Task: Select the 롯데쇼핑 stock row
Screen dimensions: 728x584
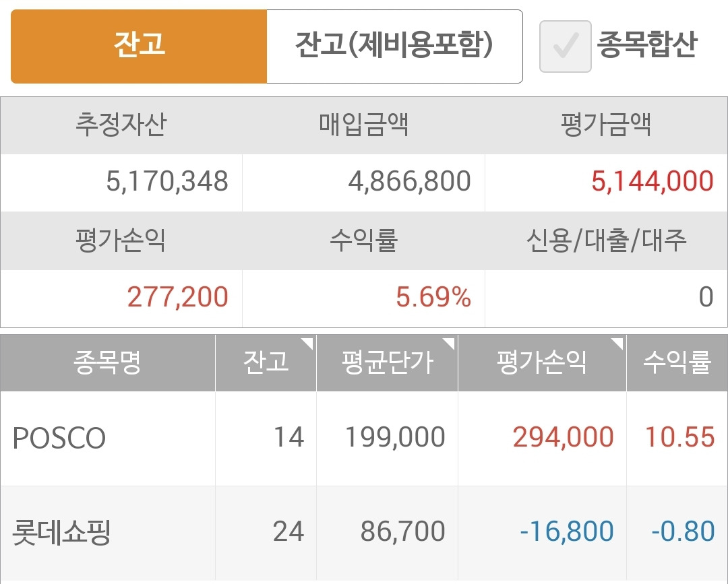Action: tap(61, 532)
